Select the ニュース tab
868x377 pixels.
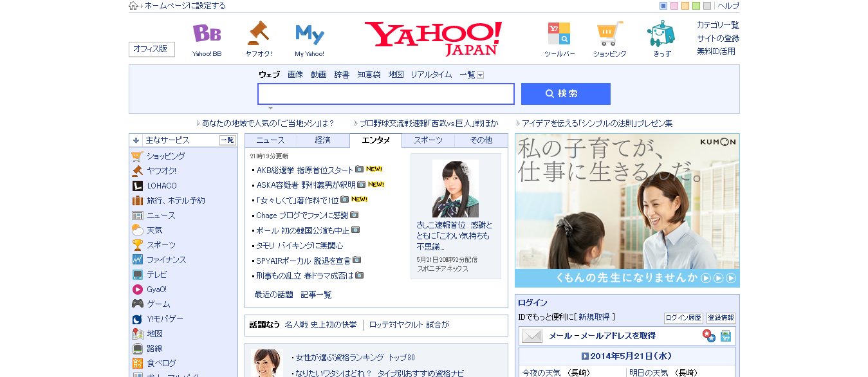270,140
